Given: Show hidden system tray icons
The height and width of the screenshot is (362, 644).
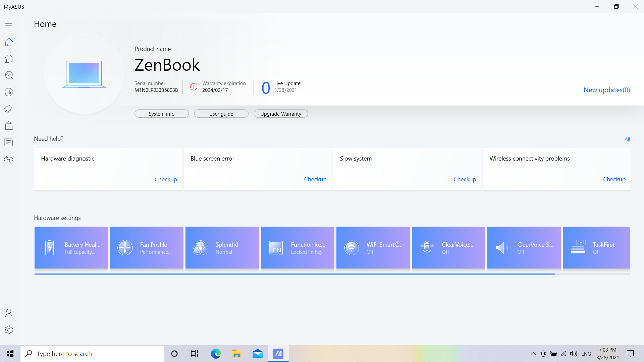Looking at the screenshot, I should (x=533, y=354).
